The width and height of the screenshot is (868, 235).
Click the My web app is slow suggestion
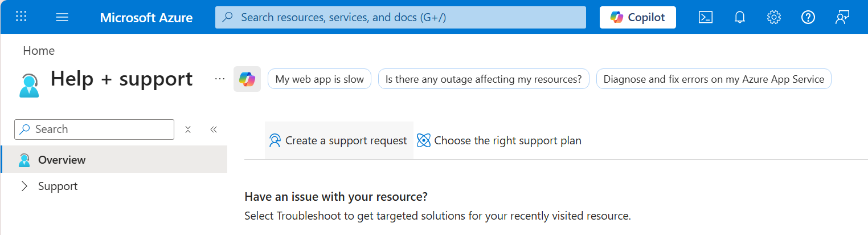pos(320,79)
